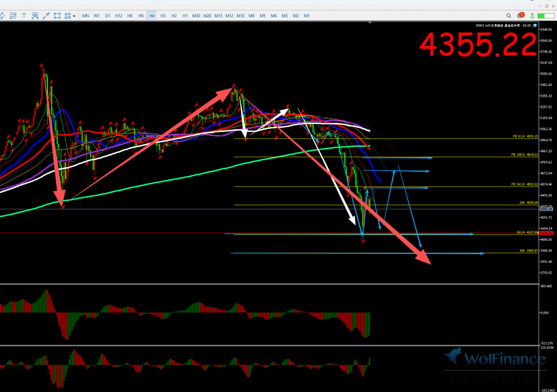
Task: Toggle the H4 timeframe button
Action: click(x=152, y=16)
